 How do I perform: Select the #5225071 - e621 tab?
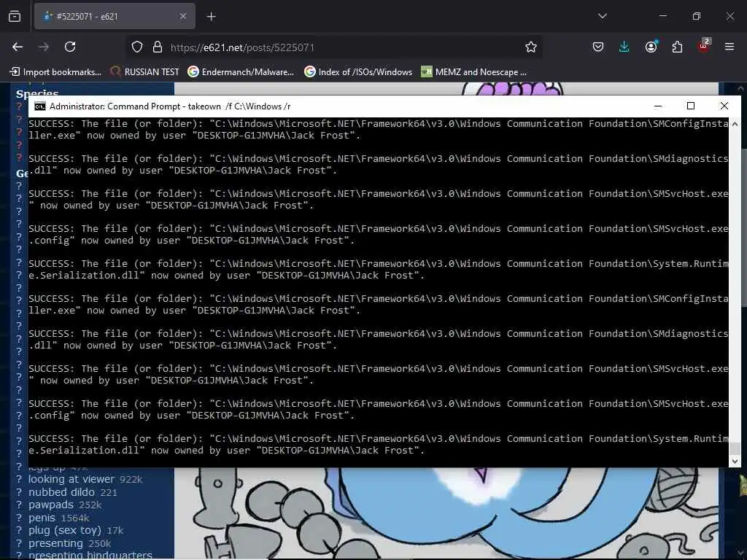pos(115,17)
